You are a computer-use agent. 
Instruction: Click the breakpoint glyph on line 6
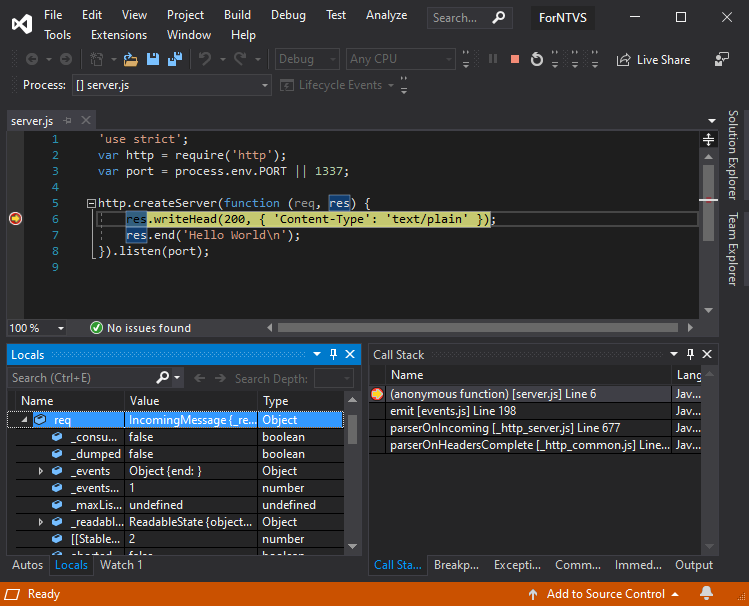coord(15,219)
